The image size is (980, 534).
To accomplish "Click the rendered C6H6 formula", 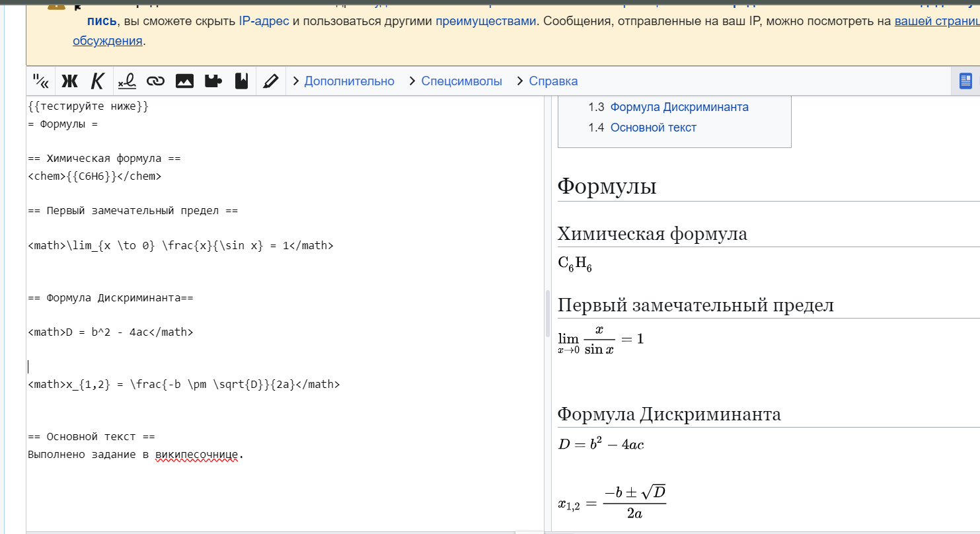I will pos(575,264).
